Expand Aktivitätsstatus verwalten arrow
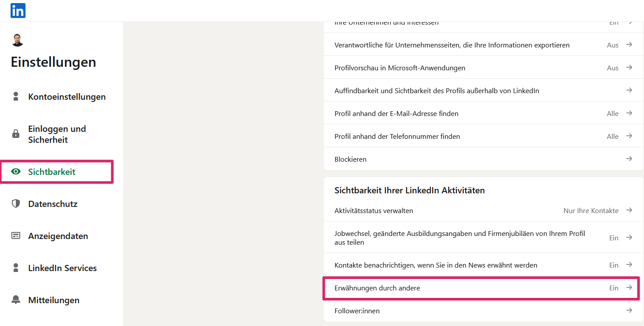This screenshot has width=644, height=326. click(x=629, y=210)
